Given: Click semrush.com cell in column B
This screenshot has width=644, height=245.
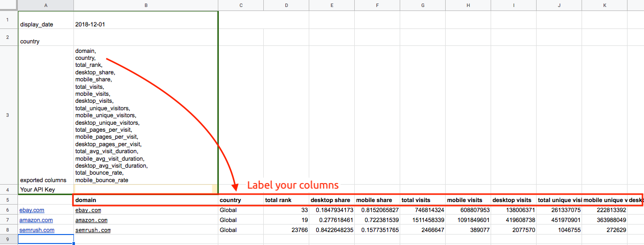Looking at the screenshot, I should point(146,230).
